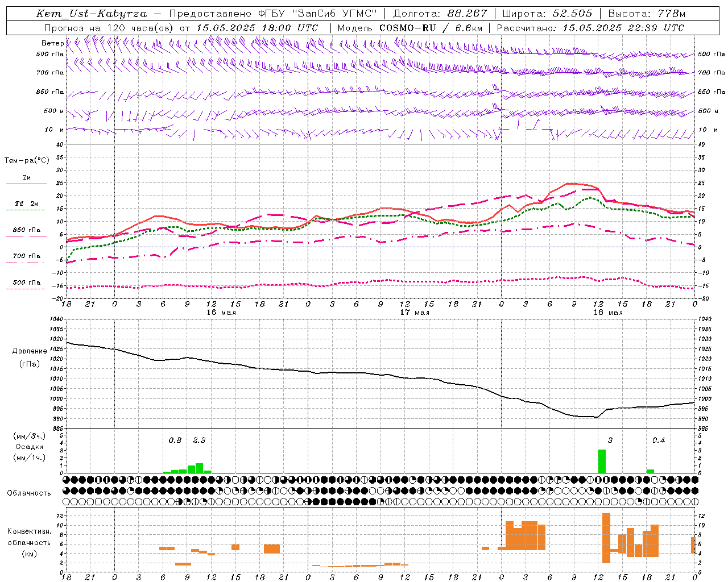The image size is (728, 582).
Task: Click the "700 гПа" entry in temperature legend
Action: pyautogui.click(x=27, y=256)
